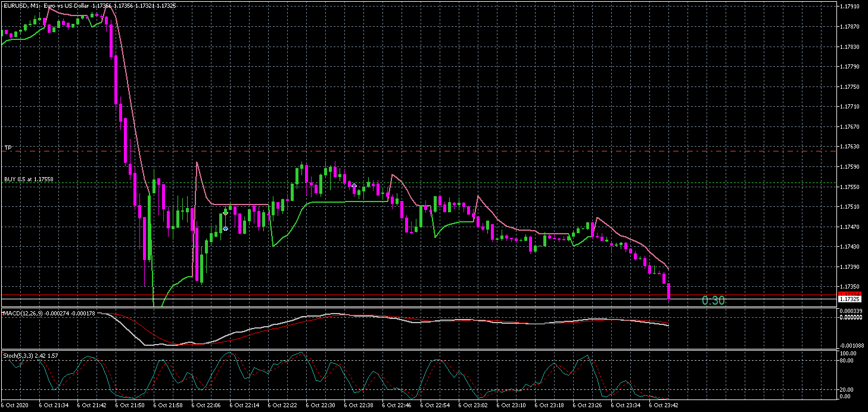Click price scale value 1.17830
This screenshot has height=412, width=868.
849,47
